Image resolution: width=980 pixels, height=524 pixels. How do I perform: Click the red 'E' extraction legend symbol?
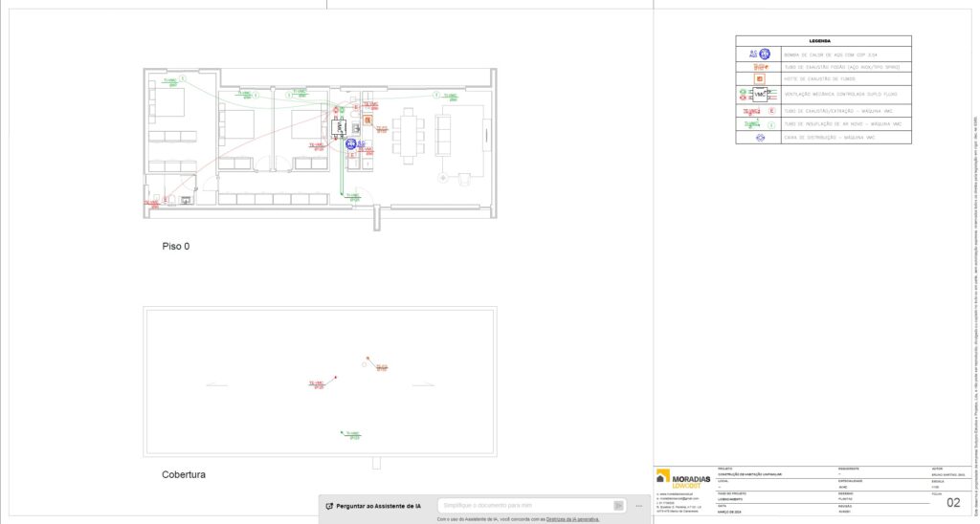pos(772,111)
